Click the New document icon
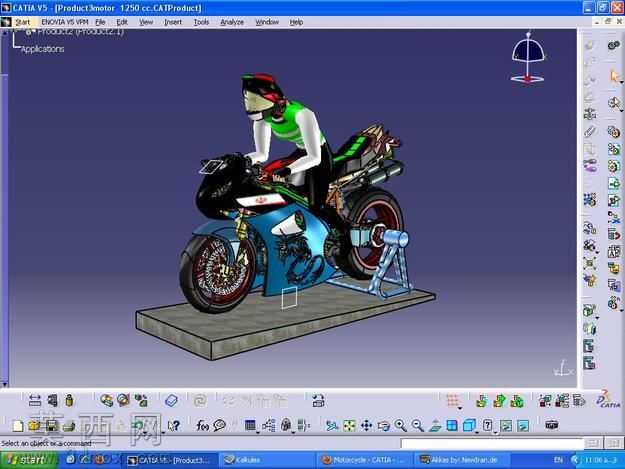The image size is (625, 469). [x=18, y=426]
